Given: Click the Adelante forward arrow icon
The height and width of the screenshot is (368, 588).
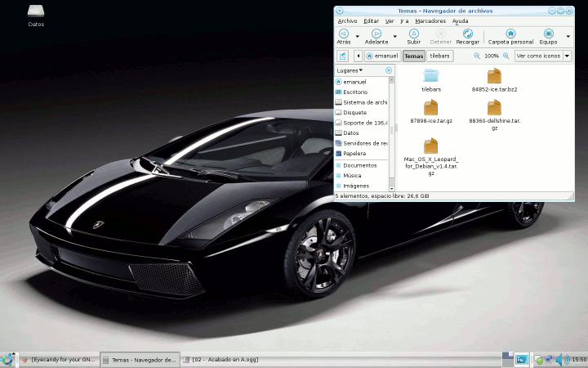Looking at the screenshot, I should tap(376, 34).
